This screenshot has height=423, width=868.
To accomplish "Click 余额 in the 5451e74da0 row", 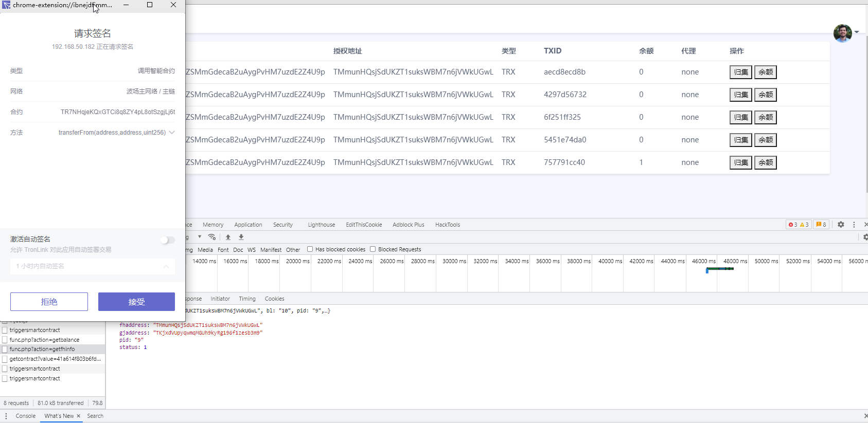I will 766,140.
